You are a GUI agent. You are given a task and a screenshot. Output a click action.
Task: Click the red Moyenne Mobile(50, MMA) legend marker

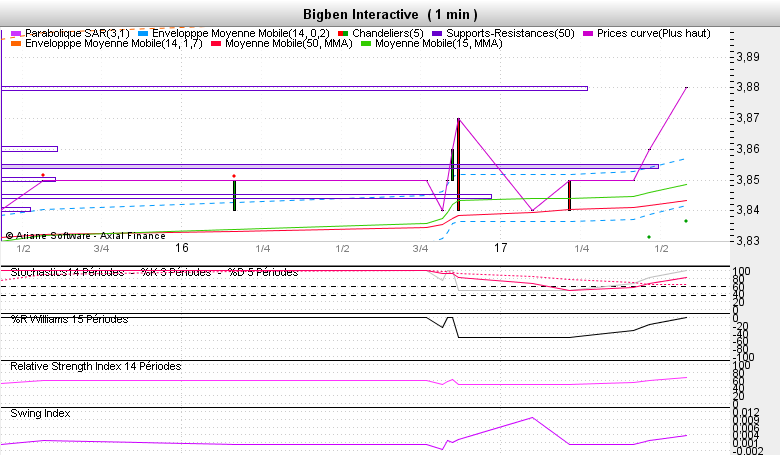[216, 44]
